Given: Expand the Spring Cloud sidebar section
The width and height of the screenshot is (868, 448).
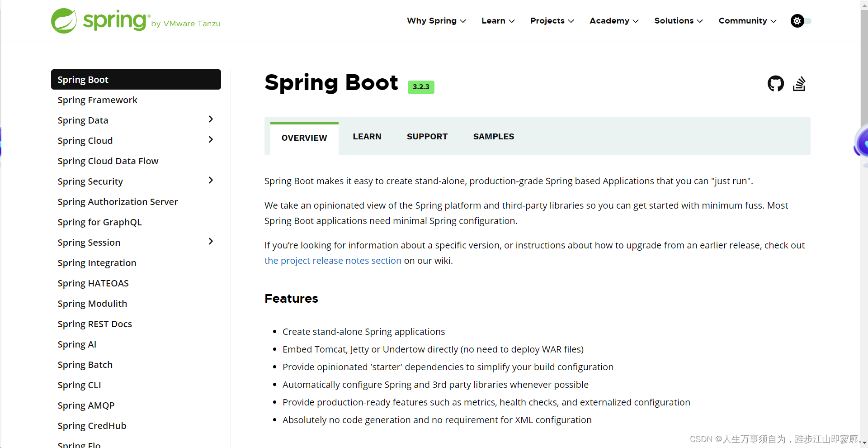Looking at the screenshot, I should pos(211,139).
